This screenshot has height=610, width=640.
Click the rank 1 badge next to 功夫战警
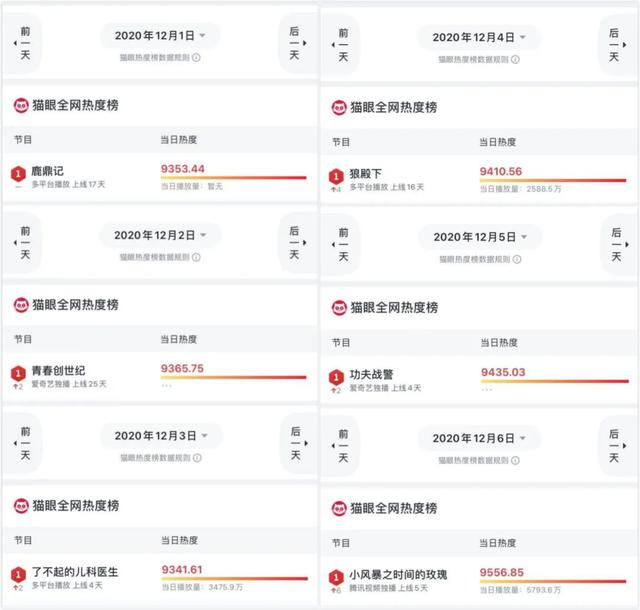click(336, 377)
